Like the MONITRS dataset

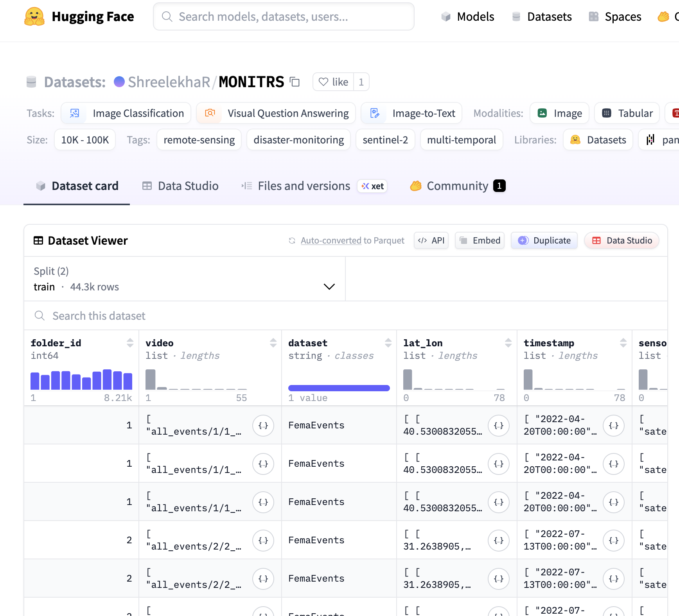click(x=333, y=82)
